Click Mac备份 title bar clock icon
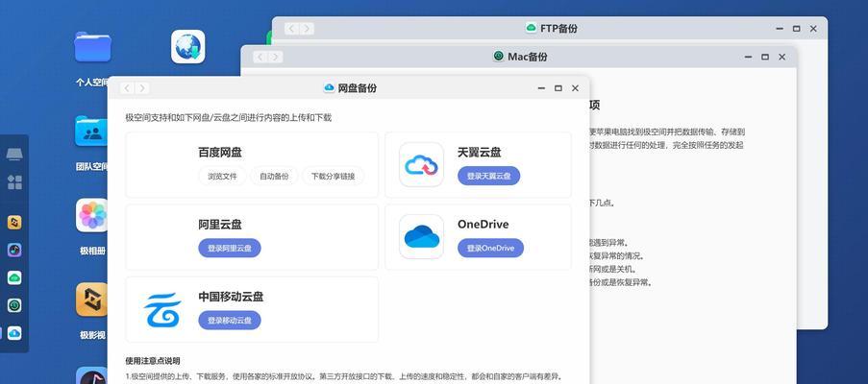This screenshot has width=868, height=384. (499, 57)
